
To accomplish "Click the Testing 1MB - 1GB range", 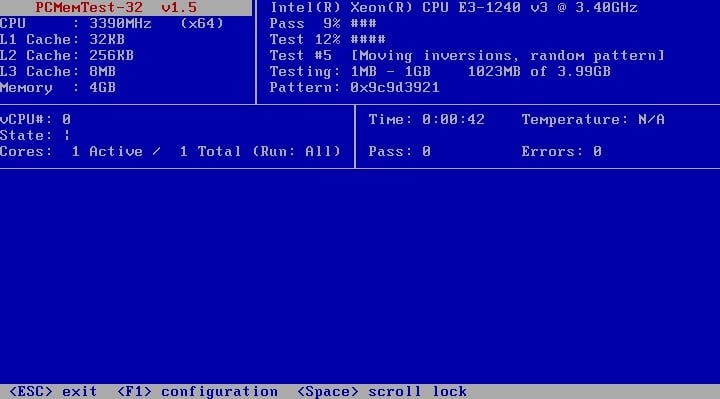I will (x=350, y=72).
